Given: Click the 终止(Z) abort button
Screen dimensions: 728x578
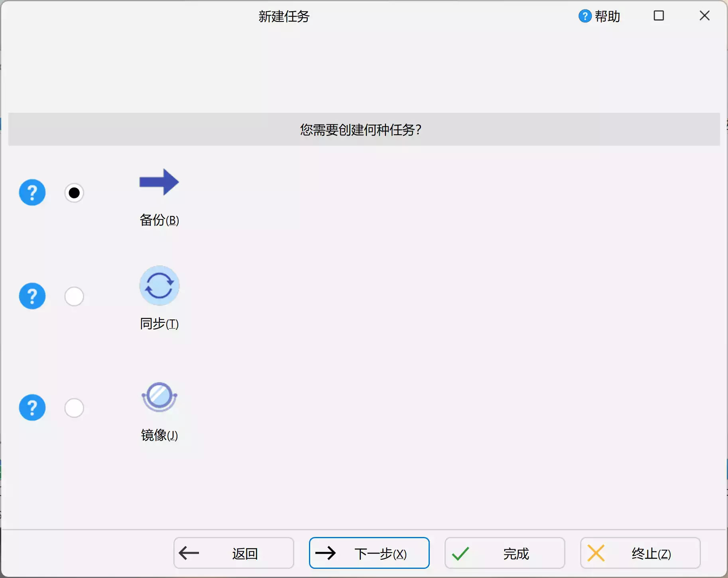Looking at the screenshot, I should [639, 553].
